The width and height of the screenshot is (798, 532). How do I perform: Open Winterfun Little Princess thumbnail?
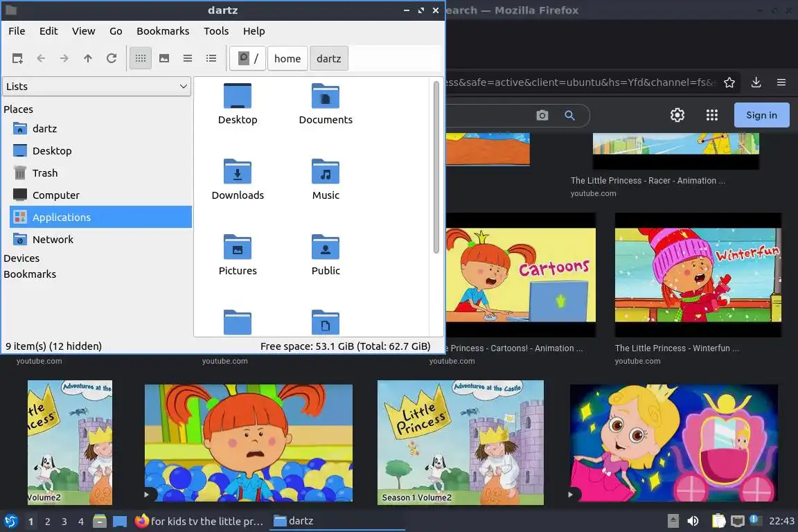(x=698, y=275)
